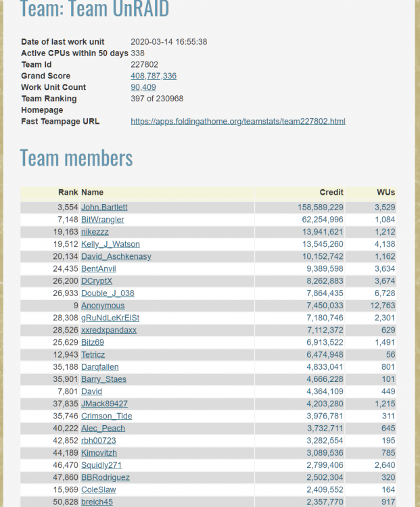Image resolution: width=420 pixels, height=507 pixels.
Task: Open the BentAnvil member link
Action: [x=98, y=268]
